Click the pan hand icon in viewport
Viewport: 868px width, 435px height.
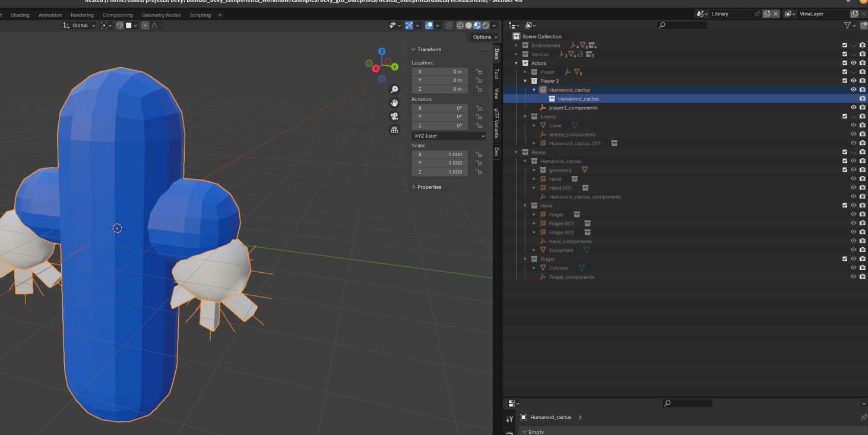394,103
